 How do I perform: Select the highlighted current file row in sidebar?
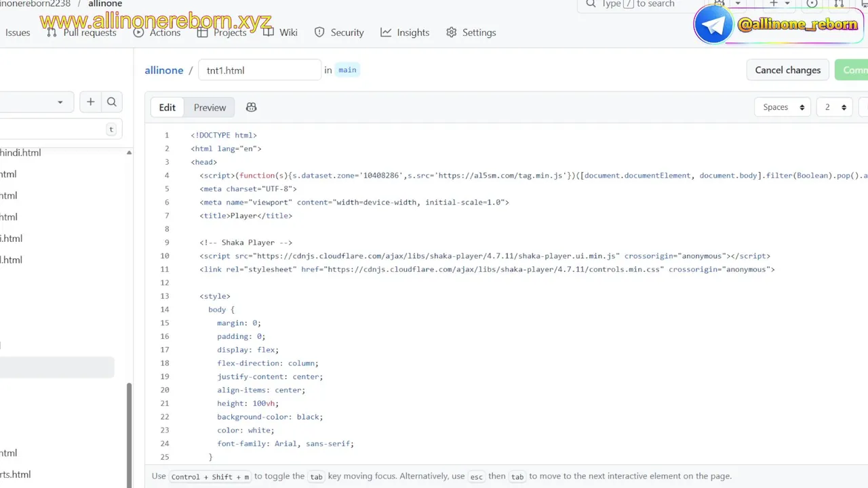pyautogui.click(x=57, y=367)
